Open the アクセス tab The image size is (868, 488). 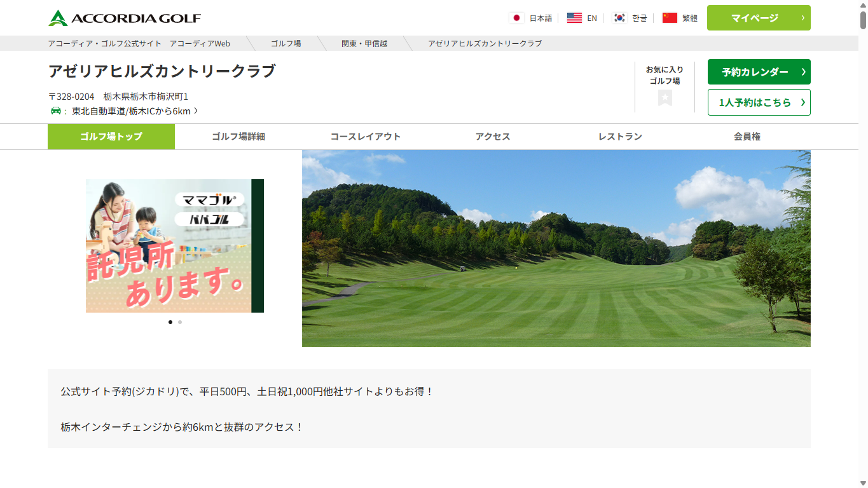tap(493, 137)
